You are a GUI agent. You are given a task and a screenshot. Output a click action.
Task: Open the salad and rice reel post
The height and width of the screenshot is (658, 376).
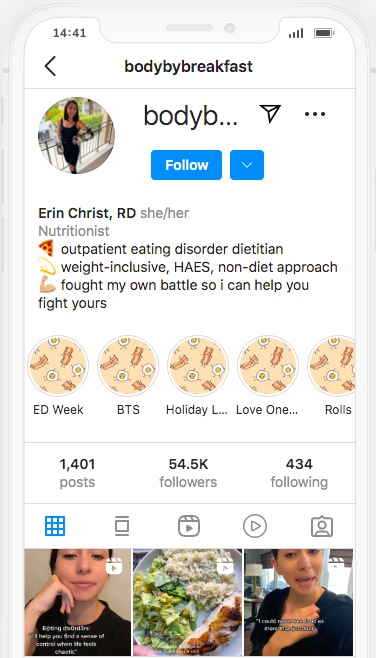pyautogui.click(x=188, y=603)
